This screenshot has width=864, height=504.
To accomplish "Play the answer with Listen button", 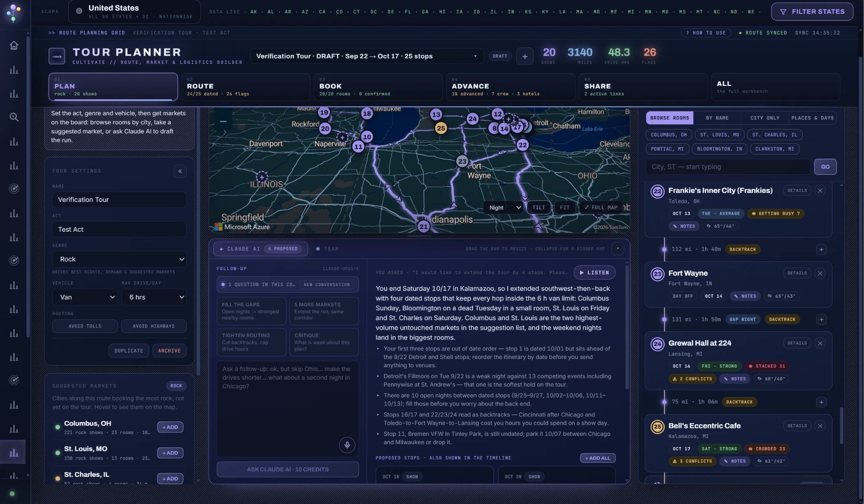I will pos(594,272).
